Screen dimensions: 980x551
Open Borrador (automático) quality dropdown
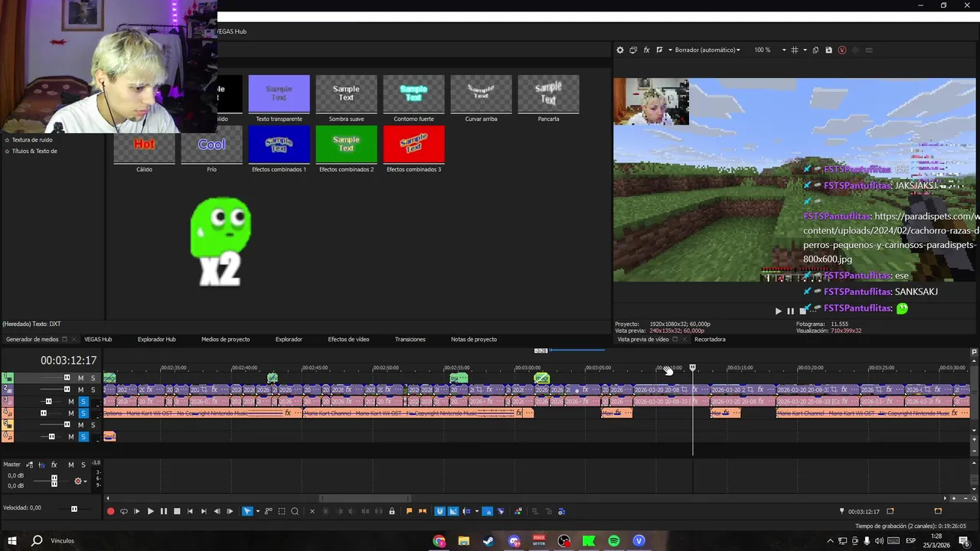pyautogui.click(x=707, y=50)
